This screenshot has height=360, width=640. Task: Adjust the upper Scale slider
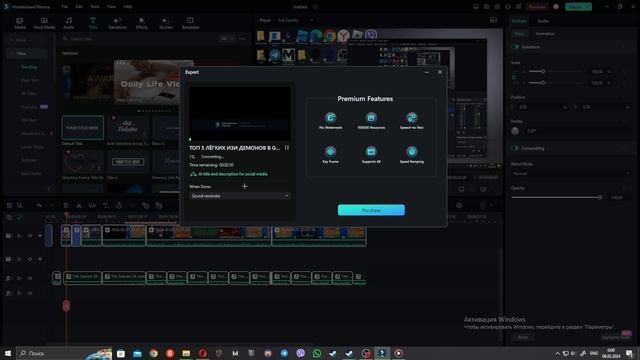(556, 71)
